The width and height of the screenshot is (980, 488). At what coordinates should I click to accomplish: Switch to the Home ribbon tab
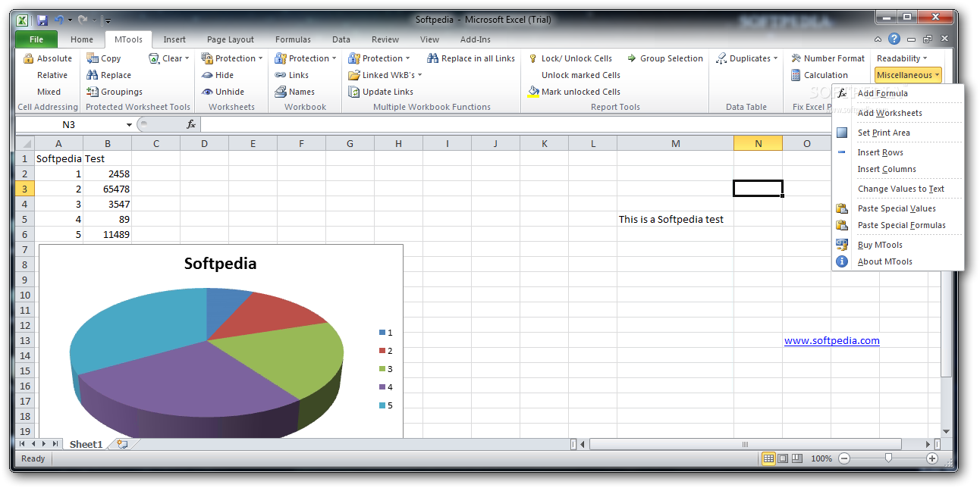82,39
